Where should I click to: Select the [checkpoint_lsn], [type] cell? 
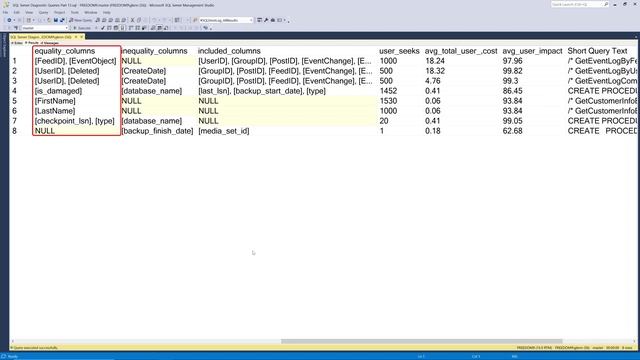click(74, 121)
